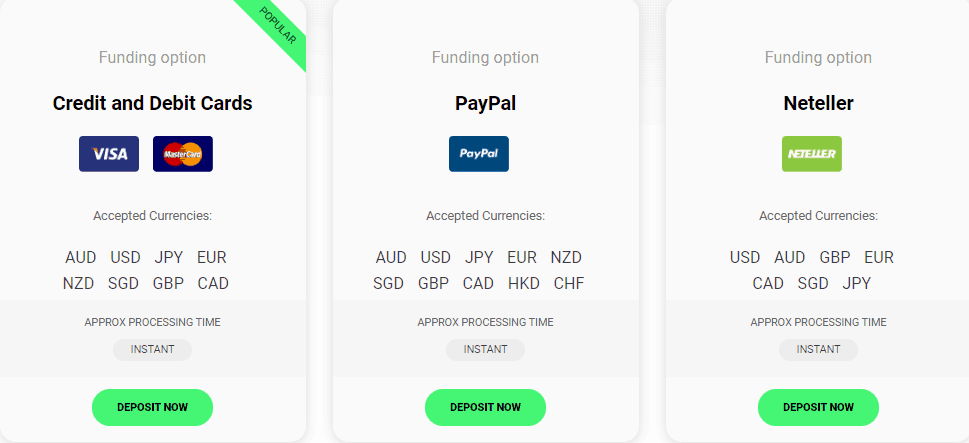
Task: Click the Neteller logo icon
Action: tap(812, 154)
